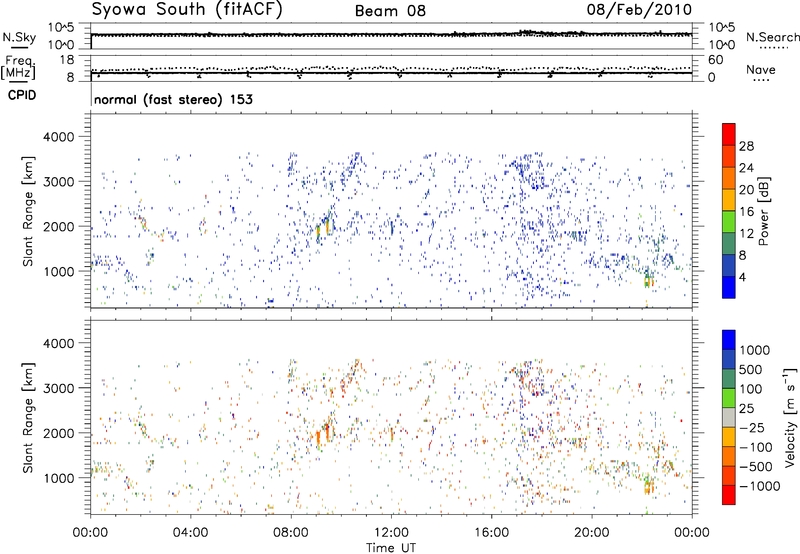800x554 pixels.
Task: Click the 'Power [dB]' colorbar label
Action: (763, 211)
